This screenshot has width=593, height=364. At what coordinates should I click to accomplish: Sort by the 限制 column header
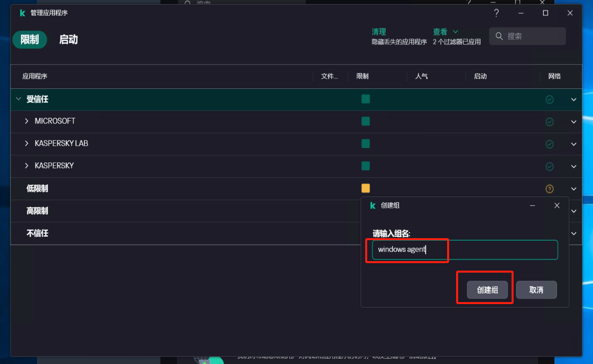click(x=362, y=76)
